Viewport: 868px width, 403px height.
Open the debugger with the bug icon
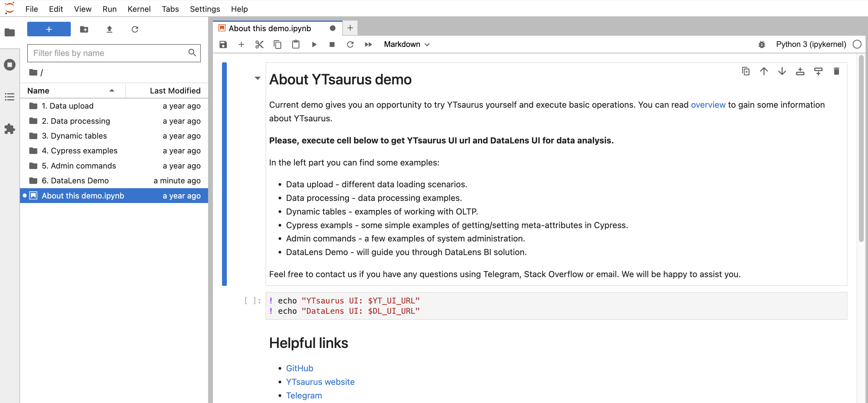pyautogui.click(x=762, y=44)
